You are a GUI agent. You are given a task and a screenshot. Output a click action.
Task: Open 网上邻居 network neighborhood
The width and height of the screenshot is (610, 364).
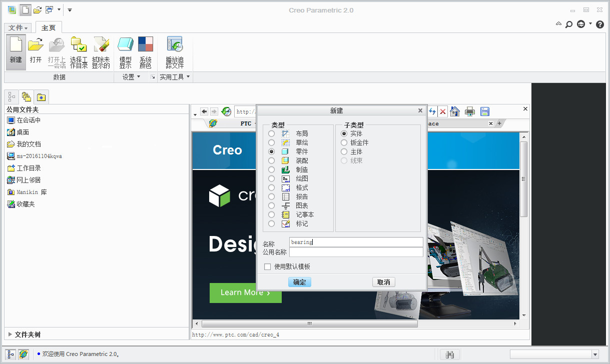(x=24, y=180)
